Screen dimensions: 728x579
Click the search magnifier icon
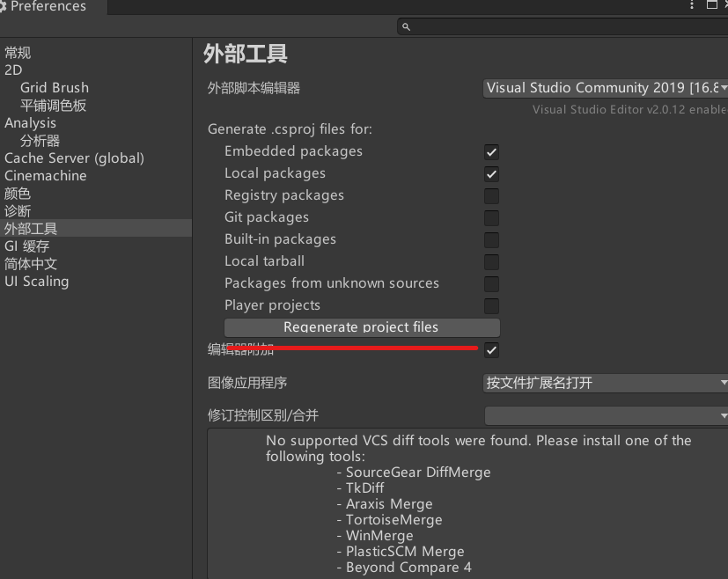405,26
